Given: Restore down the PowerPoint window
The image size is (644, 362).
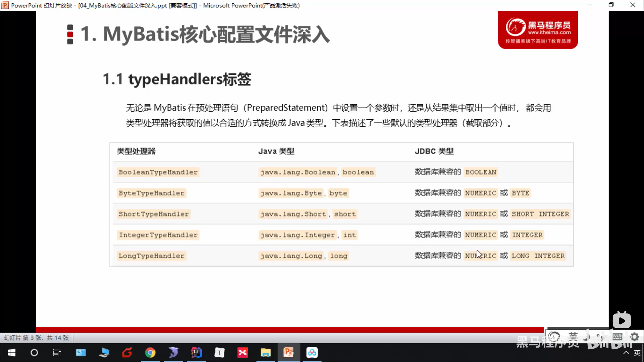Looking at the screenshot, I should [x=611, y=5].
